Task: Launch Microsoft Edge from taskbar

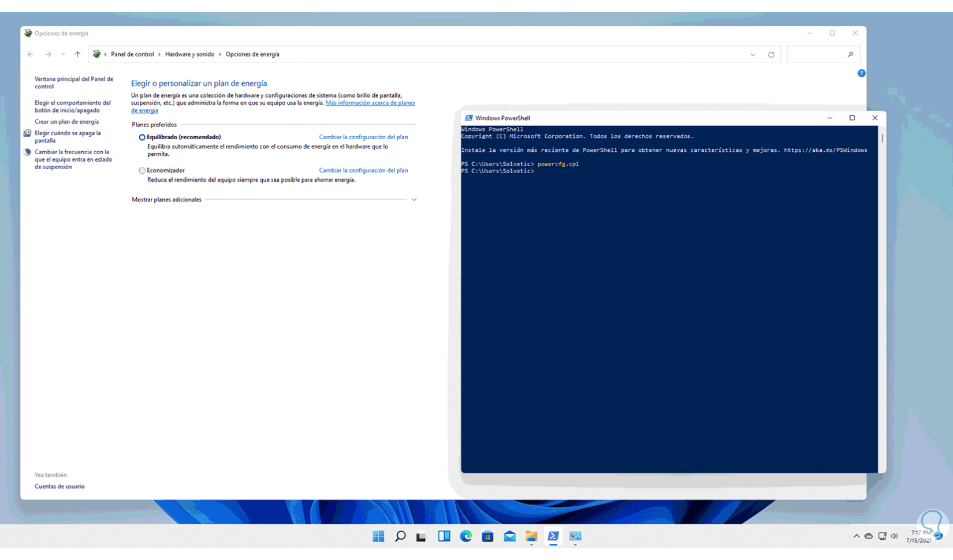Action: (x=466, y=536)
